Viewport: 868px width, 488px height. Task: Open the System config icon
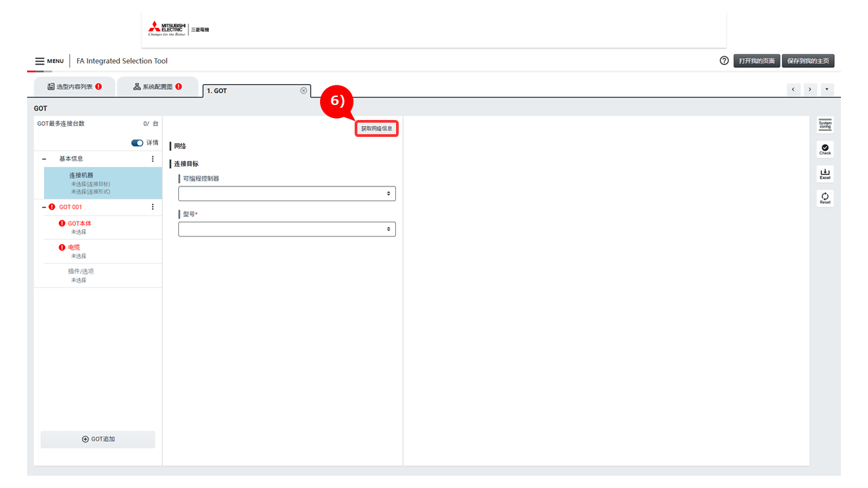click(825, 125)
